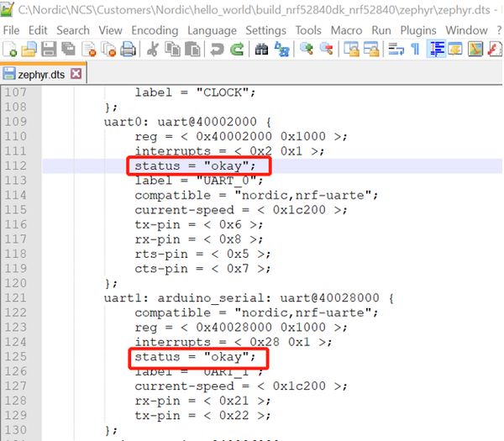Open the Plugins menu
Screen dimensions: 504x441
[418, 30]
